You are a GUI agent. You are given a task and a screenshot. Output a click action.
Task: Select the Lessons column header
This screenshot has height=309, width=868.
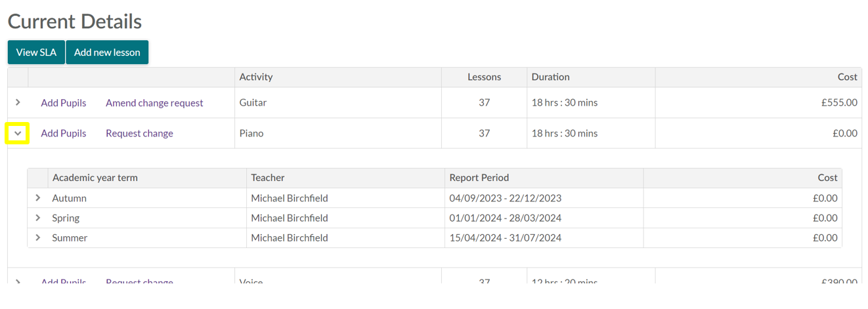click(484, 77)
